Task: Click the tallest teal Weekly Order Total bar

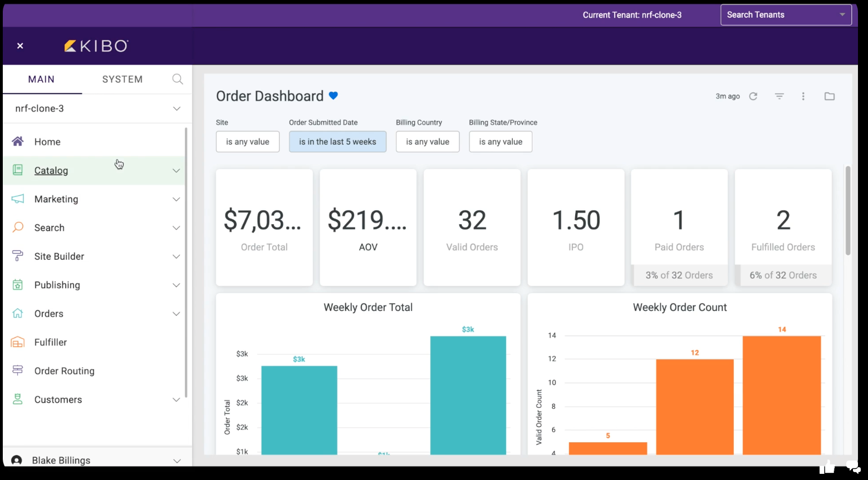Action: pos(468,395)
